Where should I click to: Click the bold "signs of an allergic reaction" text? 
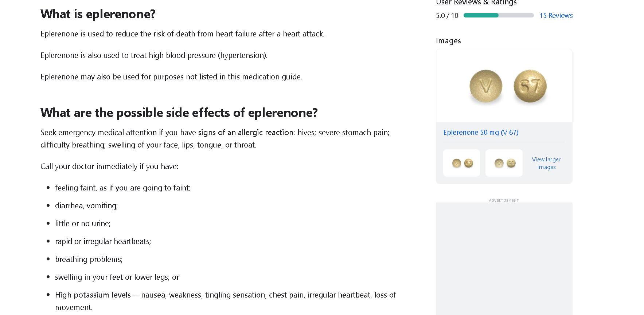(x=246, y=133)
